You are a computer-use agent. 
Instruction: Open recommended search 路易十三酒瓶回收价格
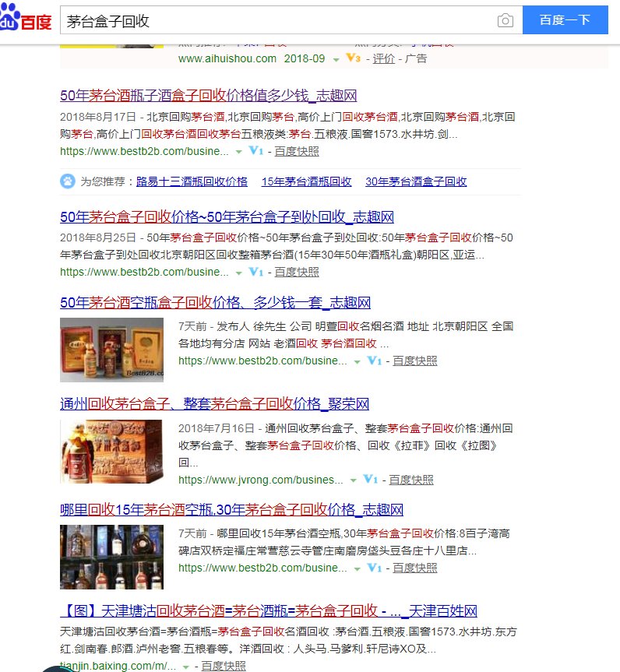tap(192, 181)
